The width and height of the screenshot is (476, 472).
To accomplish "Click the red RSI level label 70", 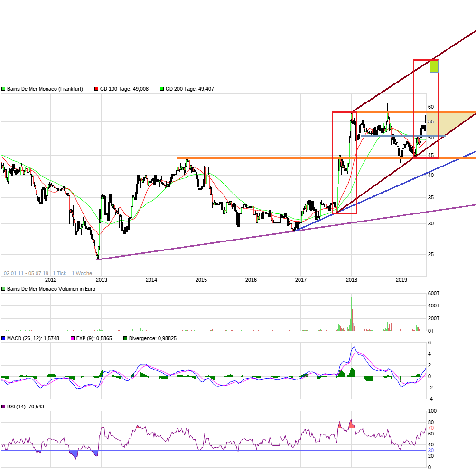I will point(431,428).
